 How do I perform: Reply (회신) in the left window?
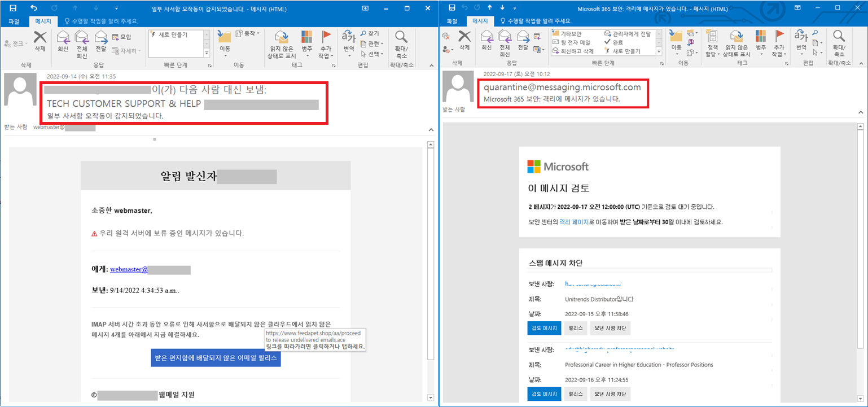pyautogui.click(x=63, y=42)
